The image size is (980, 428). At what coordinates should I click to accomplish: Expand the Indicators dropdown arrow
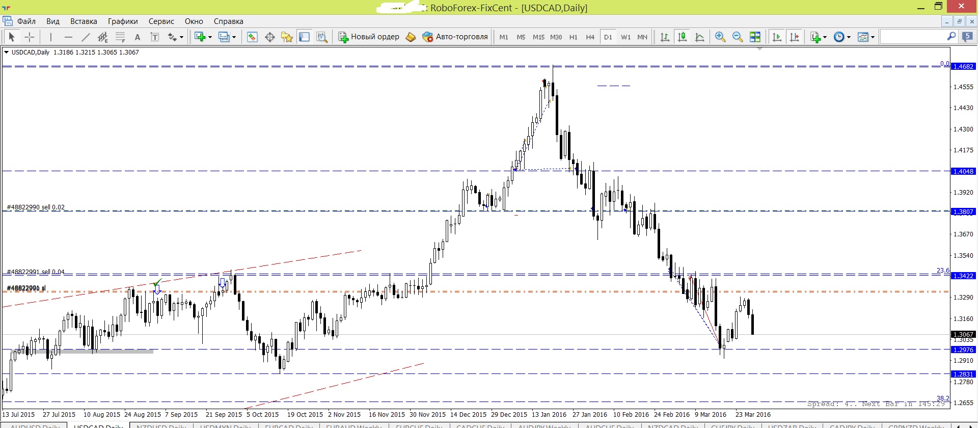point(825,37)
